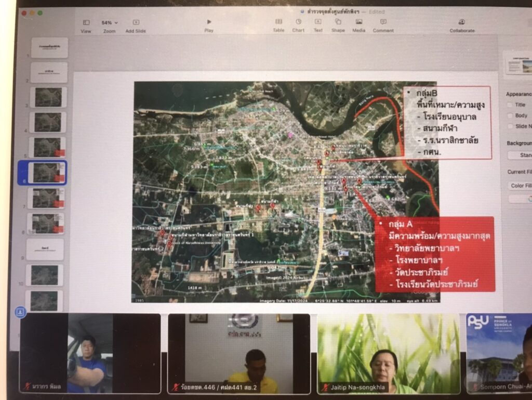Select the red กลุ่ม A text box

tap(435, 254)
